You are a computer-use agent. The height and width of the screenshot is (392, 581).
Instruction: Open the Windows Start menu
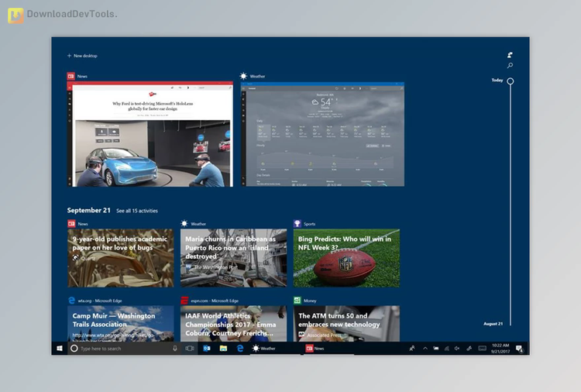click(60, 349)
